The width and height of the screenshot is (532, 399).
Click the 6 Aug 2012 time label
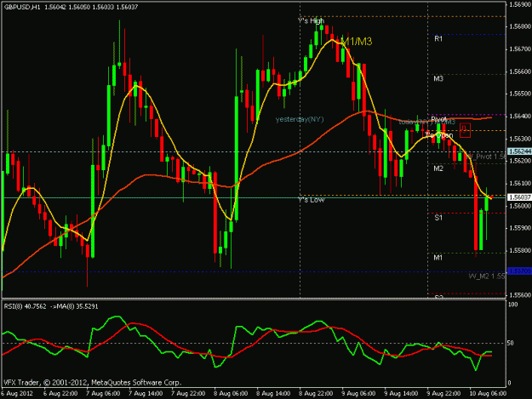pyautogui.click(x=17, y=394)
